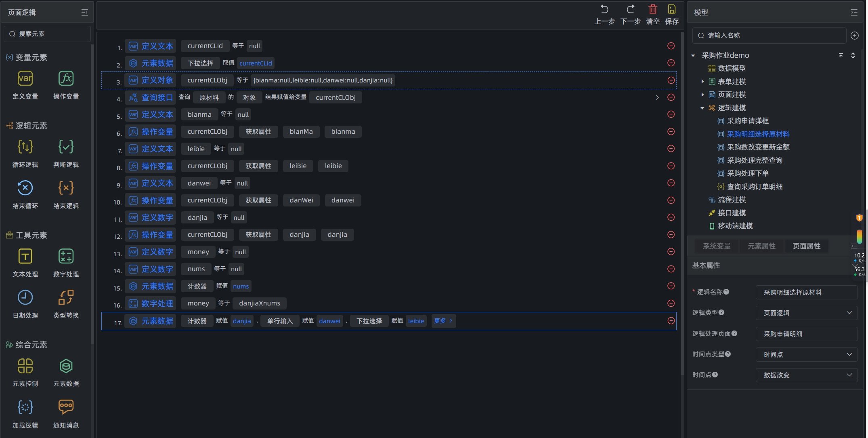Screen dimensions: 868x438
Task: Undo with the 上一步 button
Action: pyautogui.click(x=604, y=15)
